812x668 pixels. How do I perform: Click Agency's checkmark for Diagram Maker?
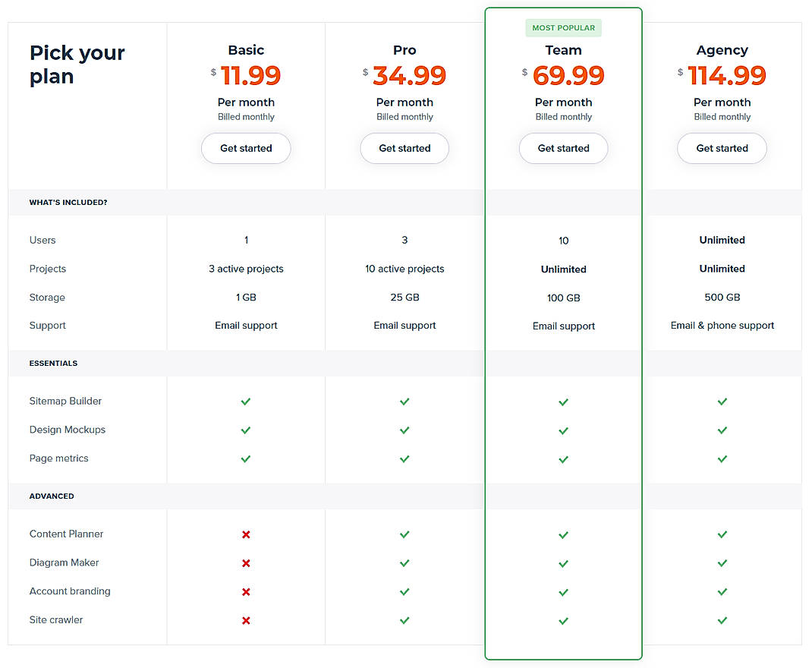722,563
